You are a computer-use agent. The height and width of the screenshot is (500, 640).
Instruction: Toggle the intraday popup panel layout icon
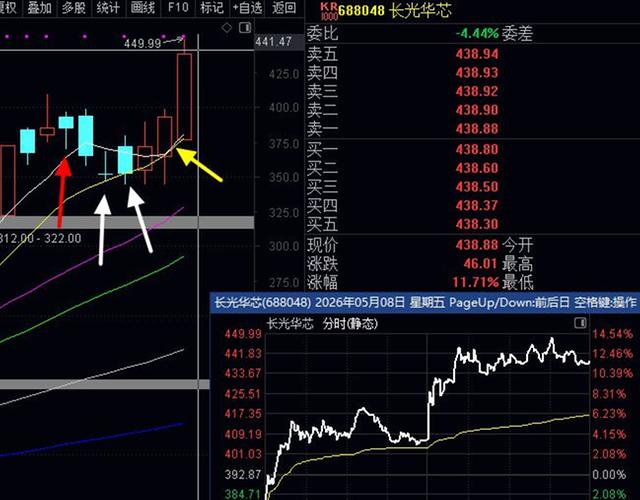[x=580, y=323]
